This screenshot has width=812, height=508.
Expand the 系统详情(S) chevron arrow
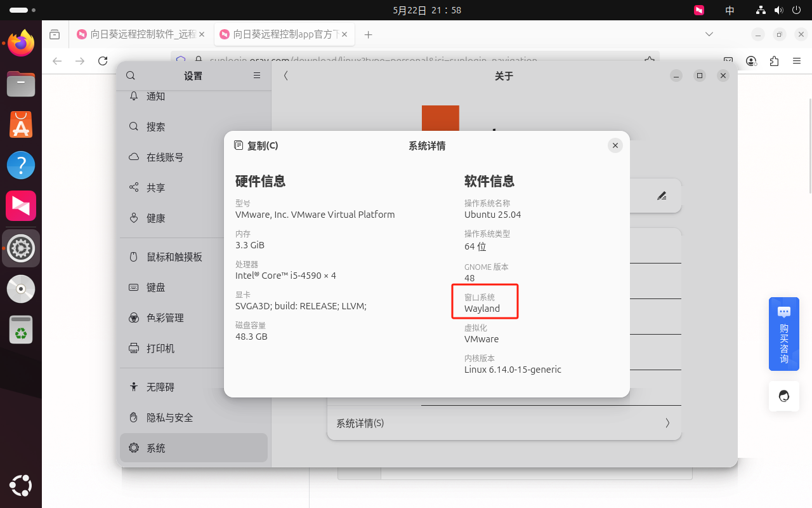pyautogui.click(x=667, y=423)
